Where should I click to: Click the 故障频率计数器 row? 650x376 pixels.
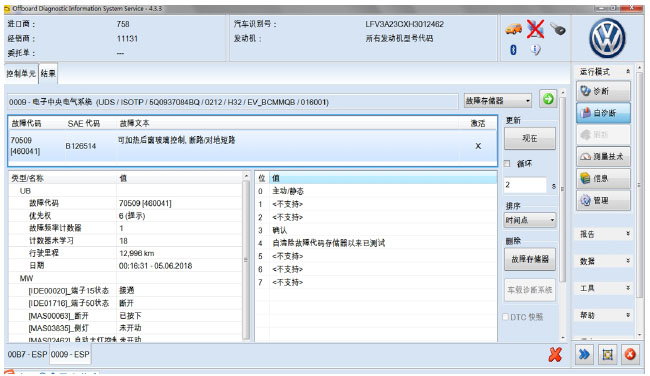coord(125,228)
